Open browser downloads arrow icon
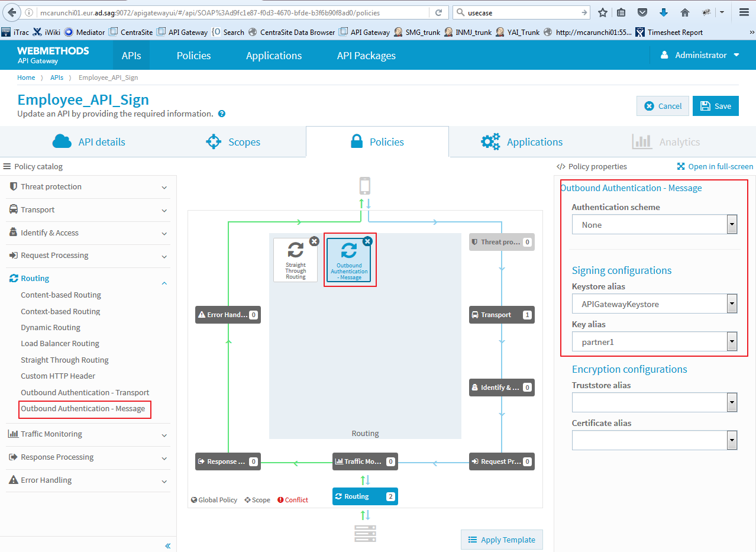 [x=663, y=12]
